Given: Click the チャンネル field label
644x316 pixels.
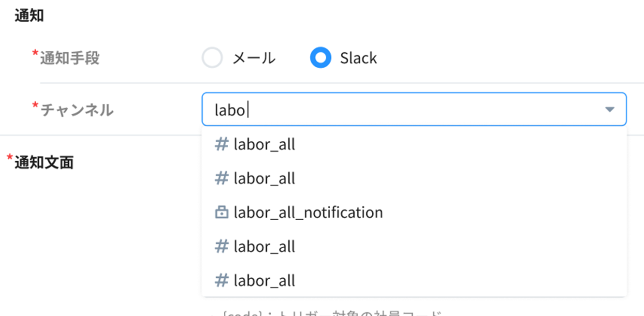Looking at the screenshot, I should point(77,110).
